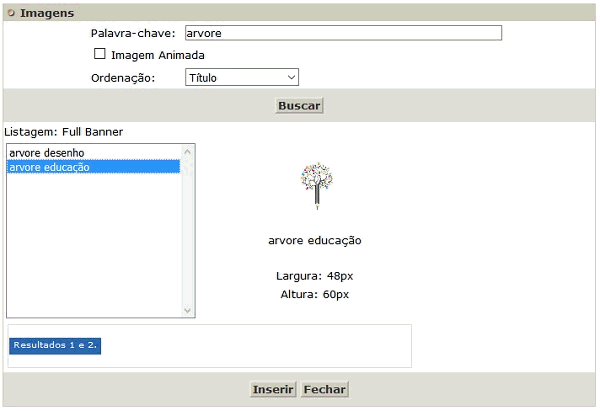
Task: Enable the Imagem Animada checkbox
Action: 99,55
